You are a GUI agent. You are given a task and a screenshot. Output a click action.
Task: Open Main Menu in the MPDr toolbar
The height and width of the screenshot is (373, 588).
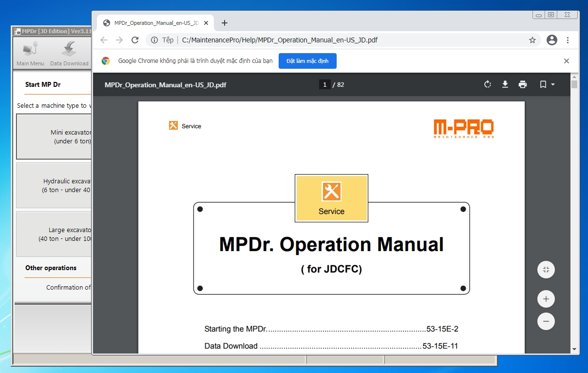click(29, 52)
